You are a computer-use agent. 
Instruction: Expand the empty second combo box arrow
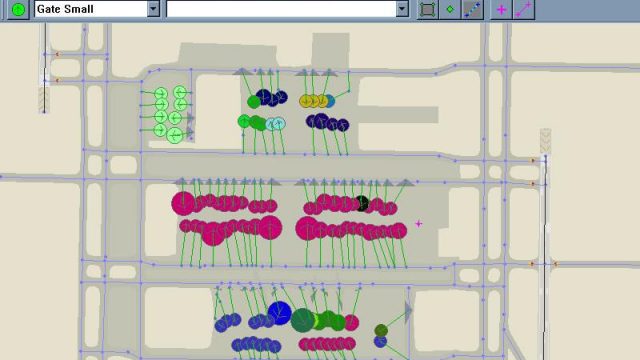402,9
